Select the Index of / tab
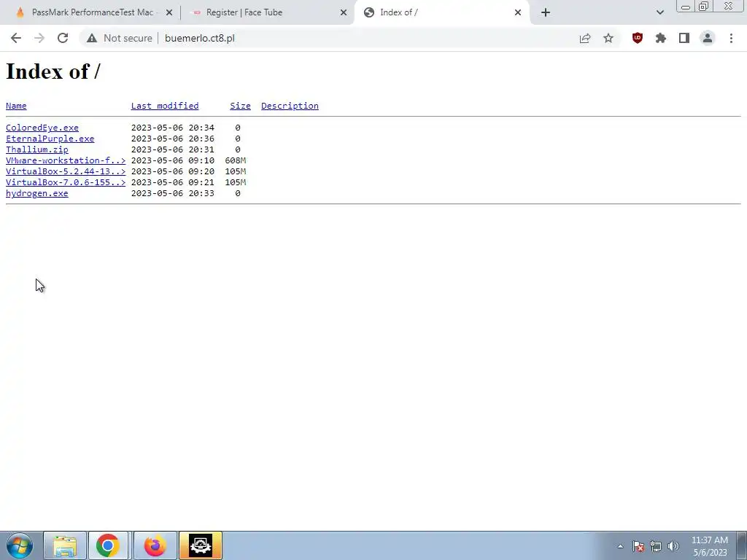 point(441,12)
